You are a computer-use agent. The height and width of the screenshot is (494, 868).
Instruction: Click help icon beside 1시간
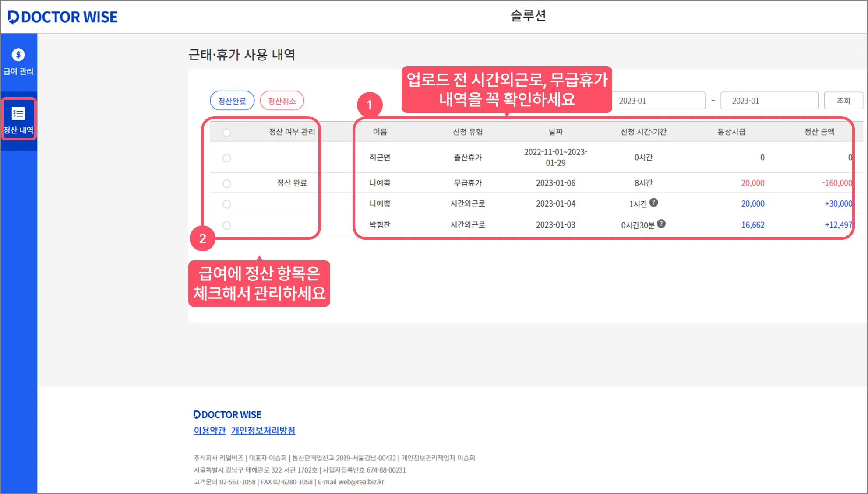point(653,203)
